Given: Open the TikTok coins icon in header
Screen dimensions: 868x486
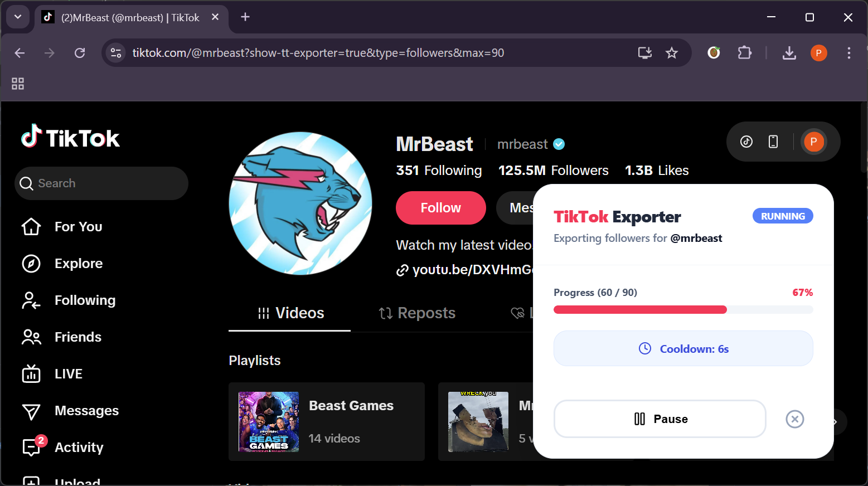Looking at the screenshot, I should 746,142.
